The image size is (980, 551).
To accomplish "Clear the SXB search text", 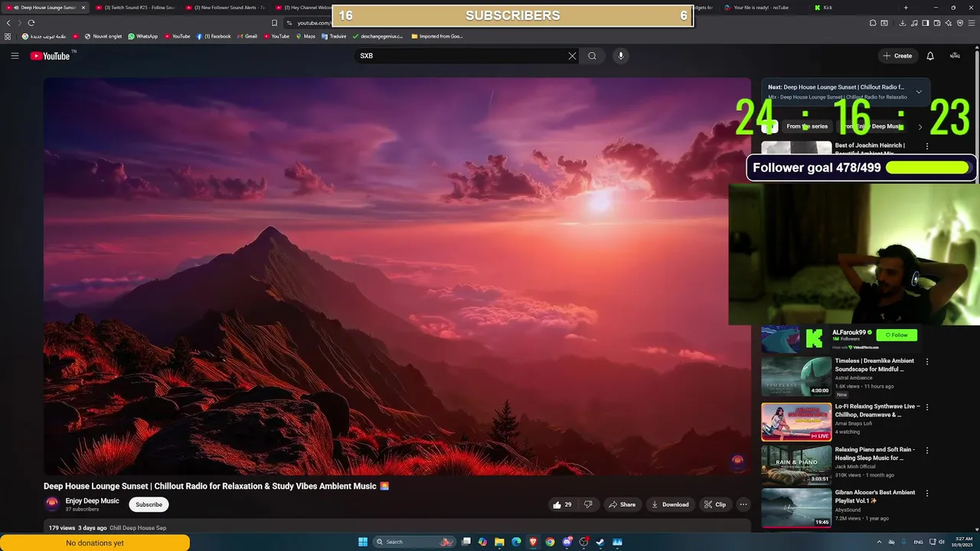I will (x=572, y=56).
